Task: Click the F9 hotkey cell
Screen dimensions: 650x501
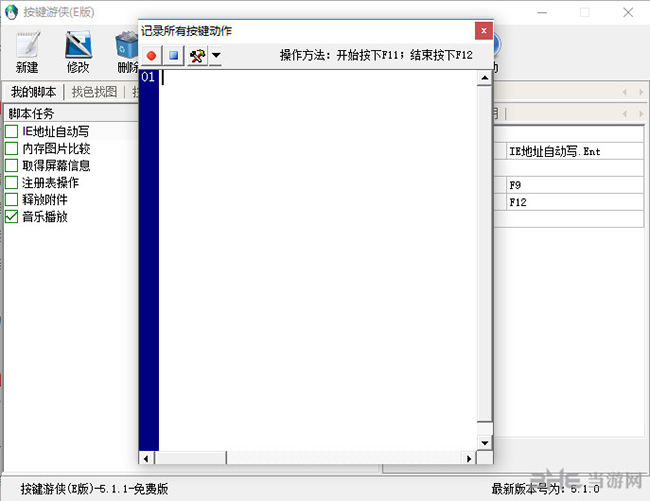Action: [575, 185]
